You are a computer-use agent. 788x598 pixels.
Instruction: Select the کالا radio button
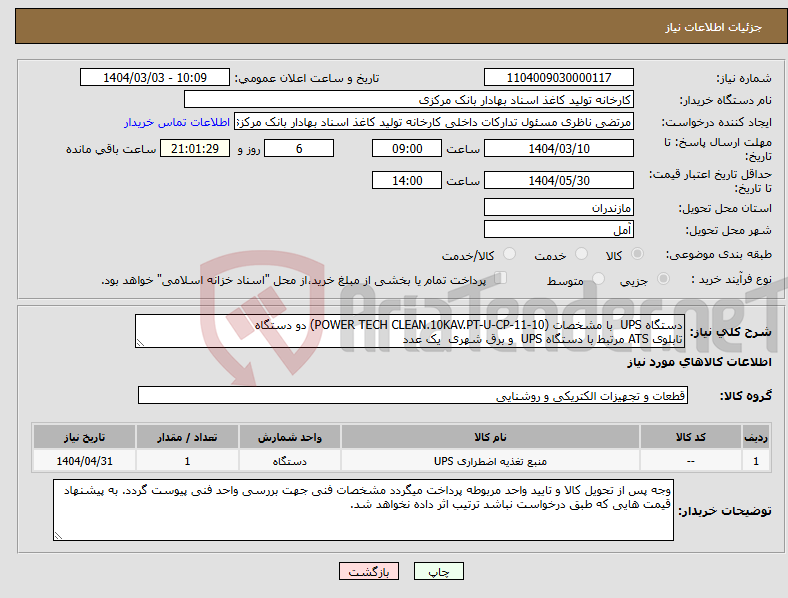637,254
